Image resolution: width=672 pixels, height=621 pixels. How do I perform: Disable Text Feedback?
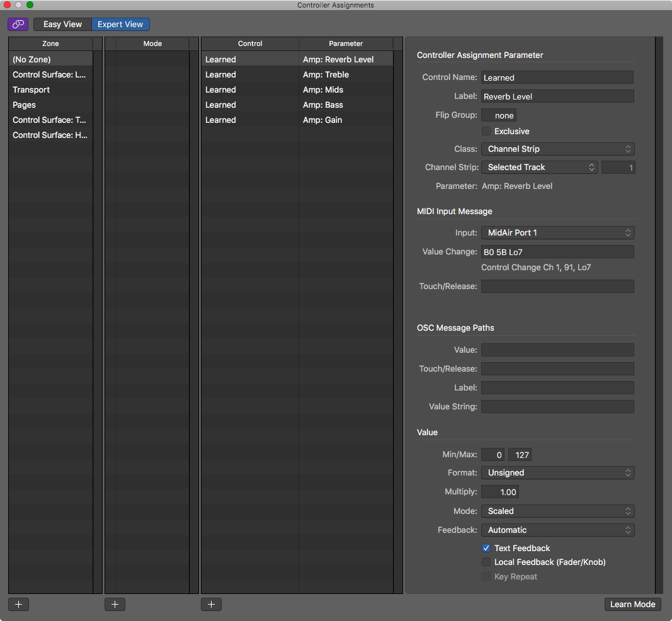(x=486, y=548)
